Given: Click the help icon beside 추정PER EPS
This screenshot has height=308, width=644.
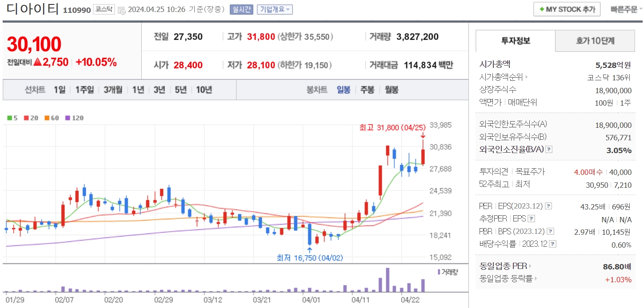Looking at the screenshot, I should click(532, 219).
